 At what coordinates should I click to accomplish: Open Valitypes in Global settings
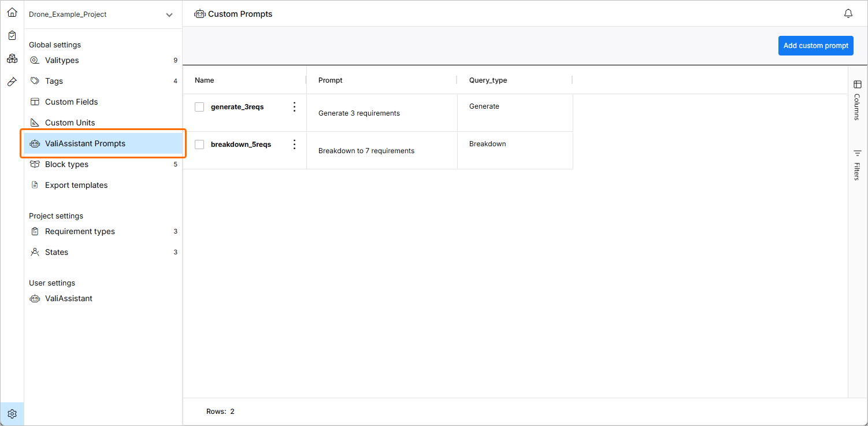[x=62, y=60]
